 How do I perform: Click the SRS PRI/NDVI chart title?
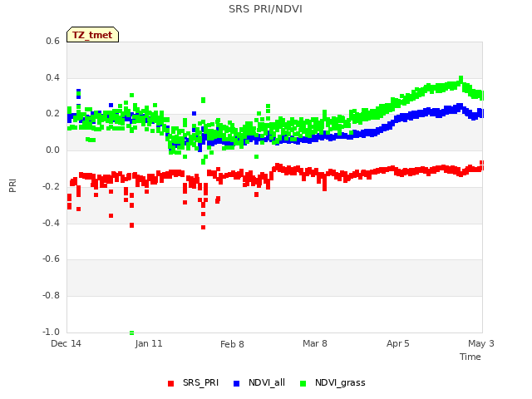pyautogui.click(x=265, y=9)
